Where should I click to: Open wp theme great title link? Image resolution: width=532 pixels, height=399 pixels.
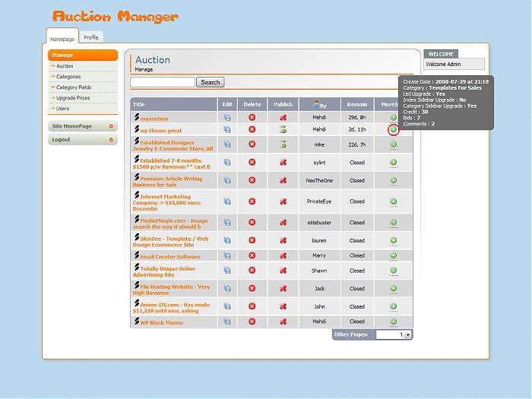161,131
